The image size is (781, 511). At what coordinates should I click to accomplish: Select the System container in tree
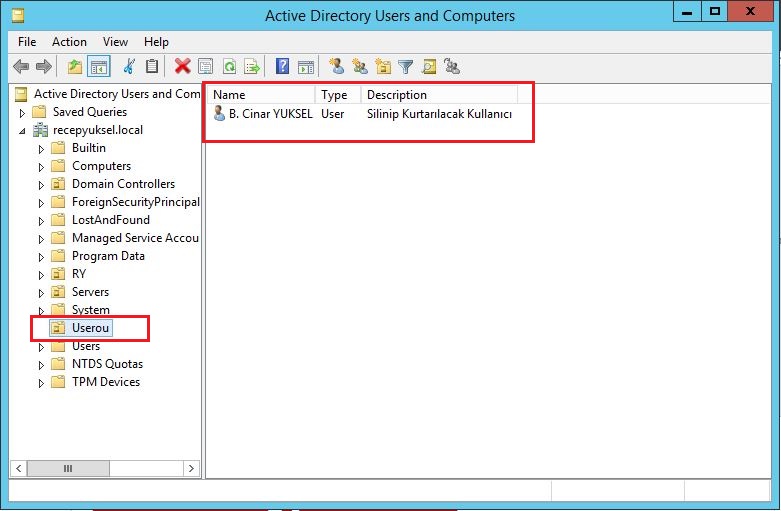coord(91,310)
